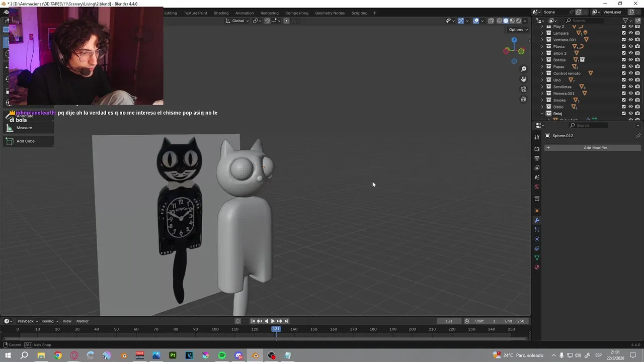Open the Object Constraints properties tab
The height and width of the screenshot is (362, 644).
[x=537, y=248]
